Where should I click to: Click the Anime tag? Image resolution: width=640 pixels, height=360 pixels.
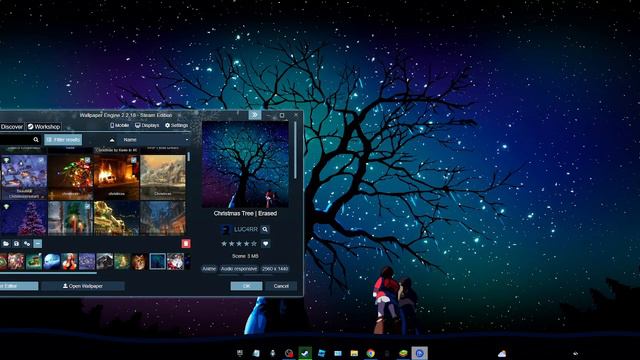point(209,269)
